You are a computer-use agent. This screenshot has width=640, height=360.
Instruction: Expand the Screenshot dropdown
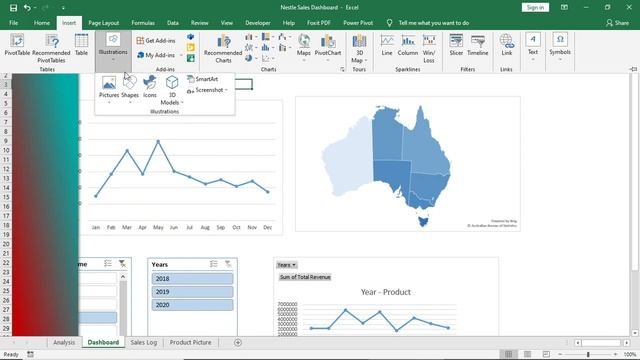[226, 90]
